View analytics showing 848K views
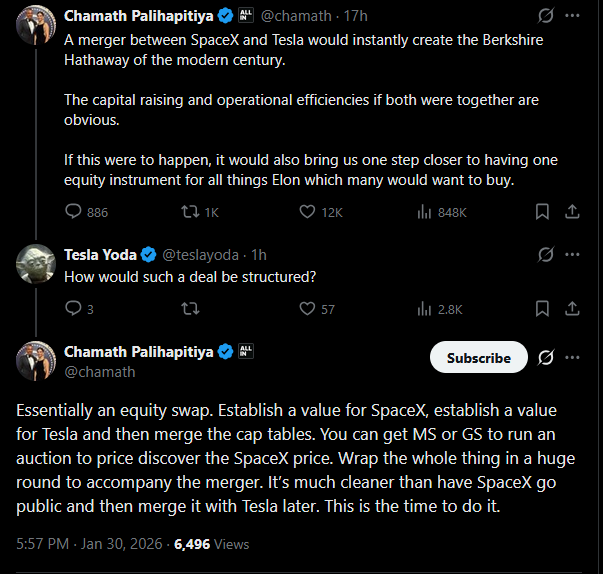This screenshot has height=574, width=603. click(x=424, y=212)
